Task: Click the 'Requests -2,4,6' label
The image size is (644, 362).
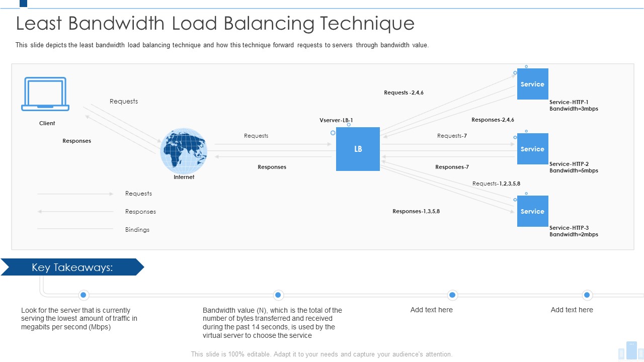Action: 404,93
